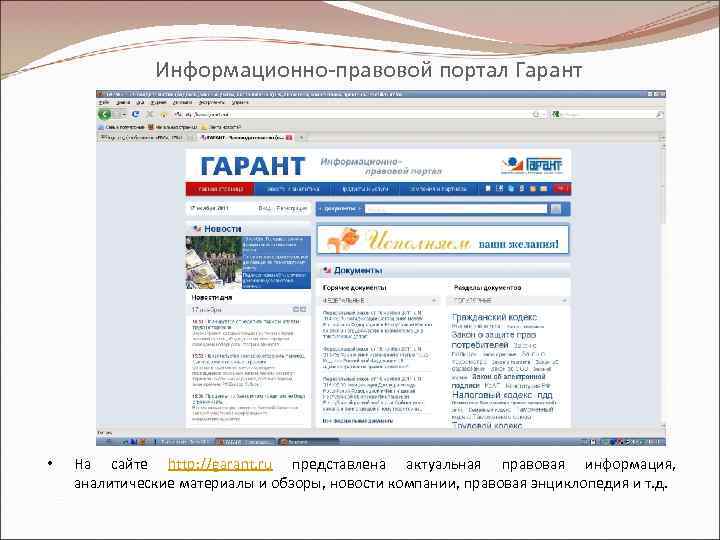Click the 'Все федеральные документы' link
Image resolution: width=720 pixels, height=540 pixels.
click(358, 421)
